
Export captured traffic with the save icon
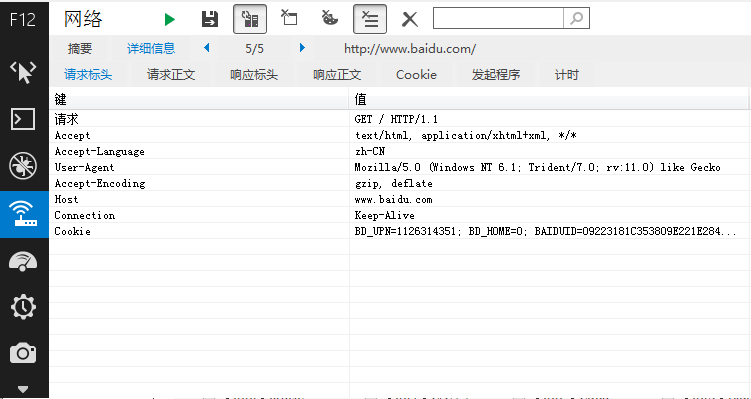(x=209, y=19)
